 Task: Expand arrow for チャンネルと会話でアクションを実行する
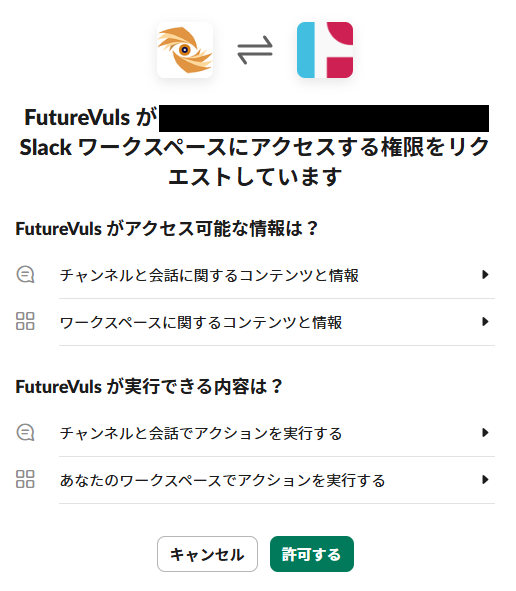click(x=485, y=432)
